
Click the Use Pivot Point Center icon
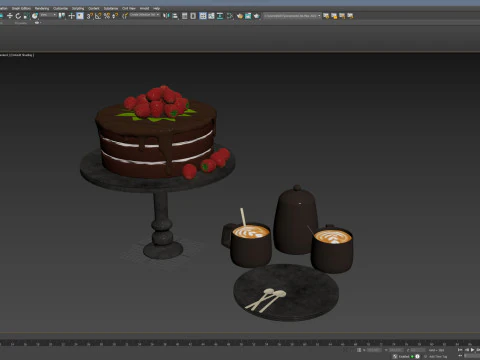pos(62,16)
